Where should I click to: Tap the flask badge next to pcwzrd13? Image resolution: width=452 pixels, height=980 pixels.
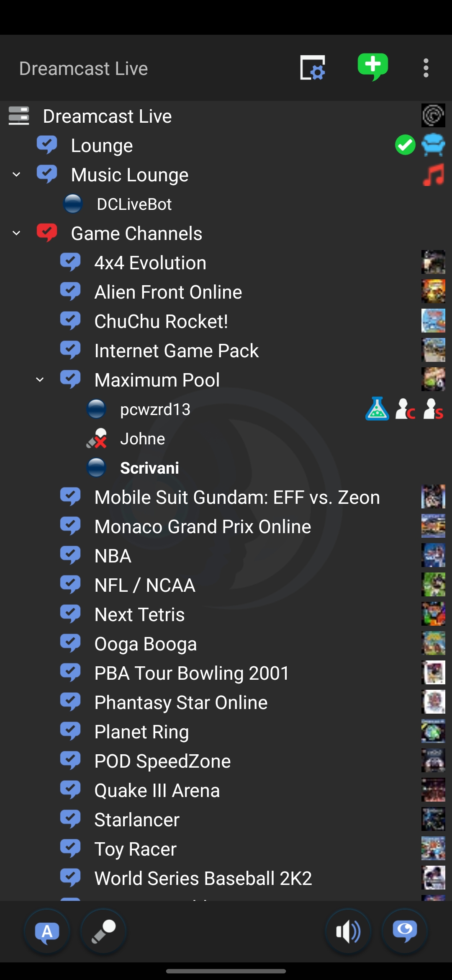pyautogui.click(x=377, y=409)
